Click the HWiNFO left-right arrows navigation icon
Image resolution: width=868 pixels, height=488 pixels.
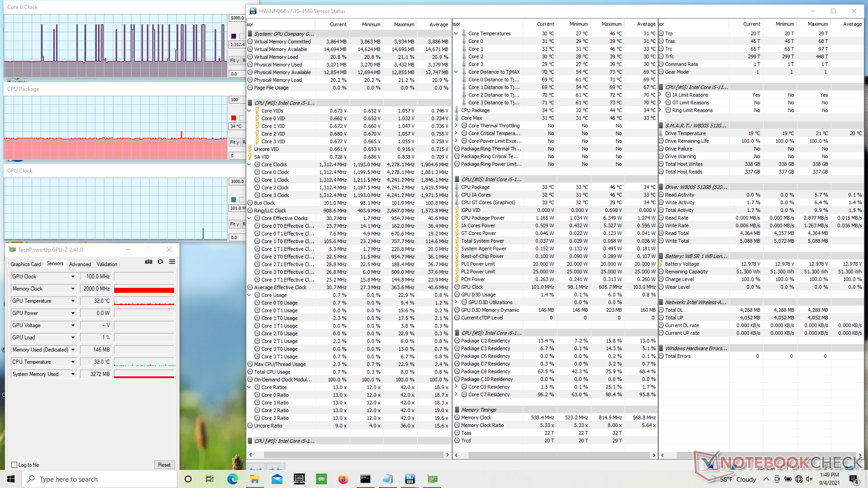256,467
